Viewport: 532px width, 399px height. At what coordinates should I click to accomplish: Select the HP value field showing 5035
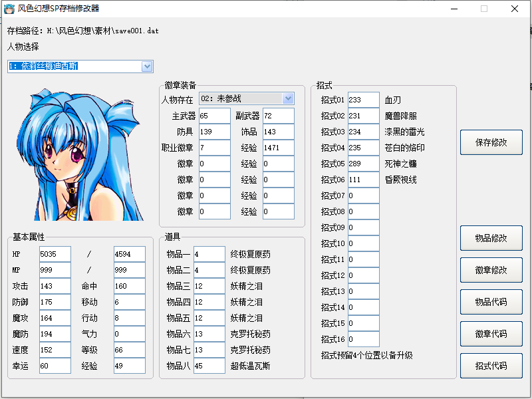(x=53, y=253)
